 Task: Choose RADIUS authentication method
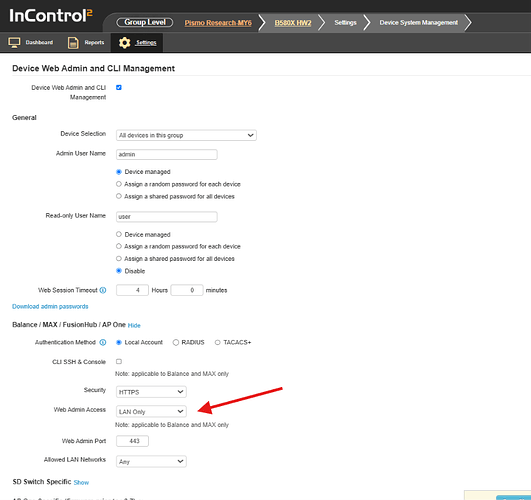click(175, 342)
